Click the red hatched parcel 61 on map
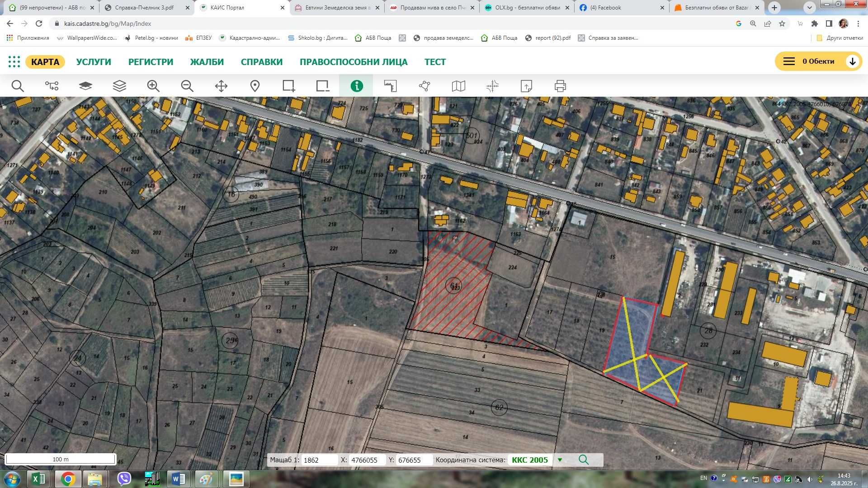Viewport: 868px width, 488px height. [452, 285]
